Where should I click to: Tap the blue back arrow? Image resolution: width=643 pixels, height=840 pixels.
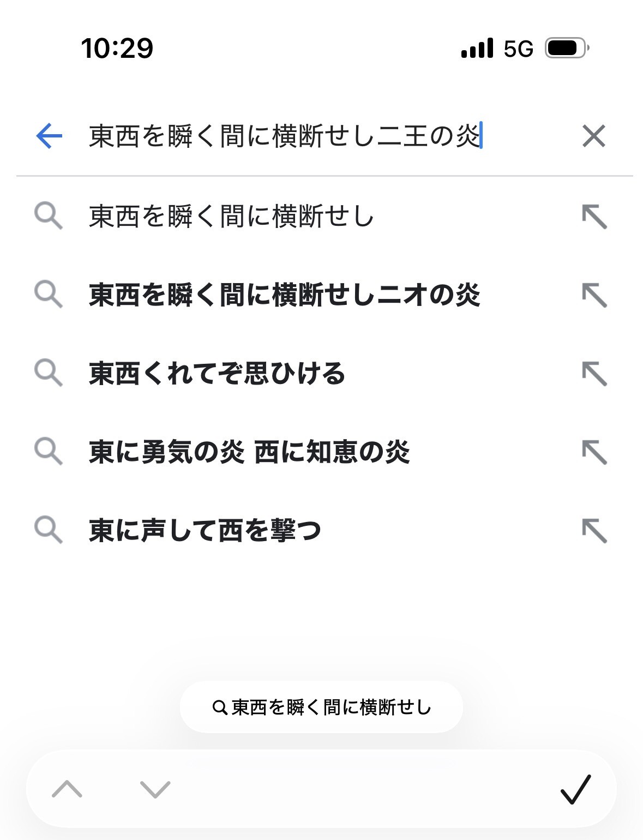point(49,136)
